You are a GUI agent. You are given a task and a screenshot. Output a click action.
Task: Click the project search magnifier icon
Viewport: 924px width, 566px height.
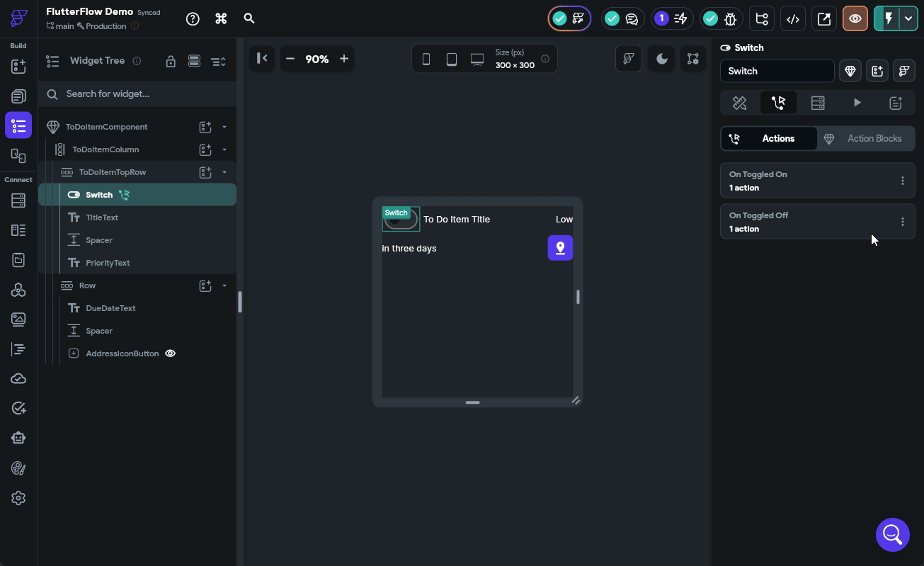click(249, 18)
